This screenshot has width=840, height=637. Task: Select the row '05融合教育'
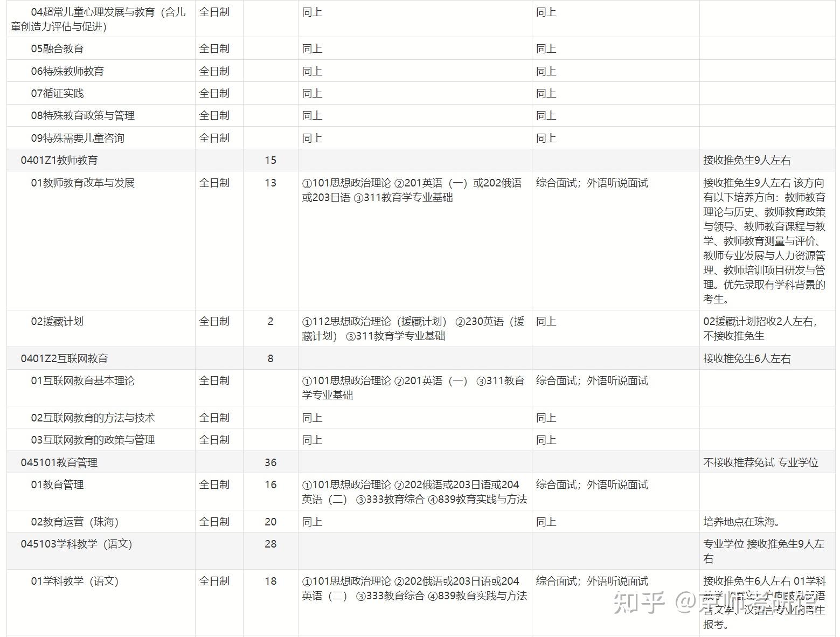[421, 49]
